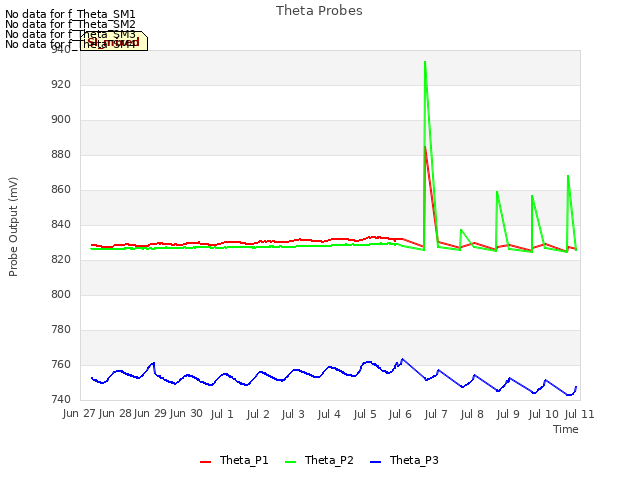The height and width of the screenshot is (480, 640).
Task: Click the Jul 10 x-axis tick label
Action: point(543,414)
